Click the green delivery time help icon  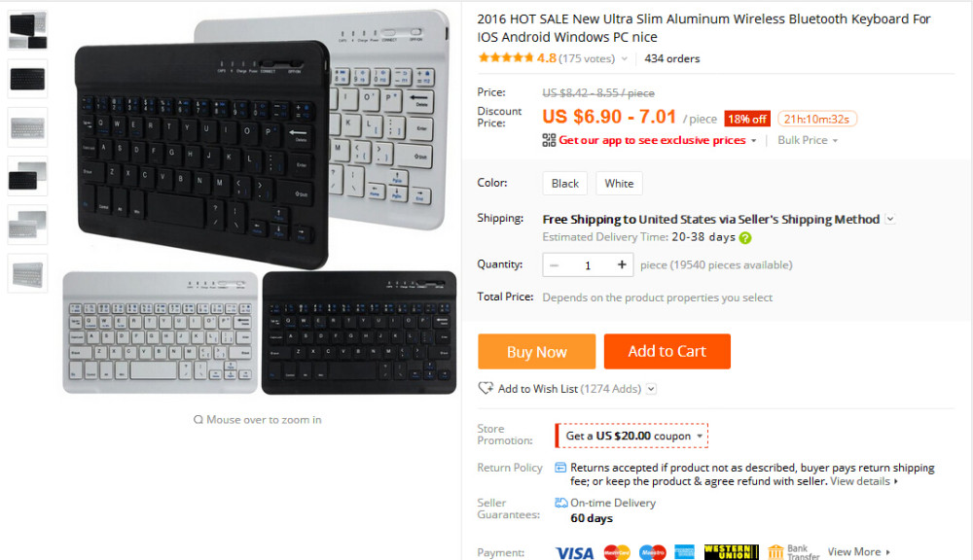[x=745, y=237]
